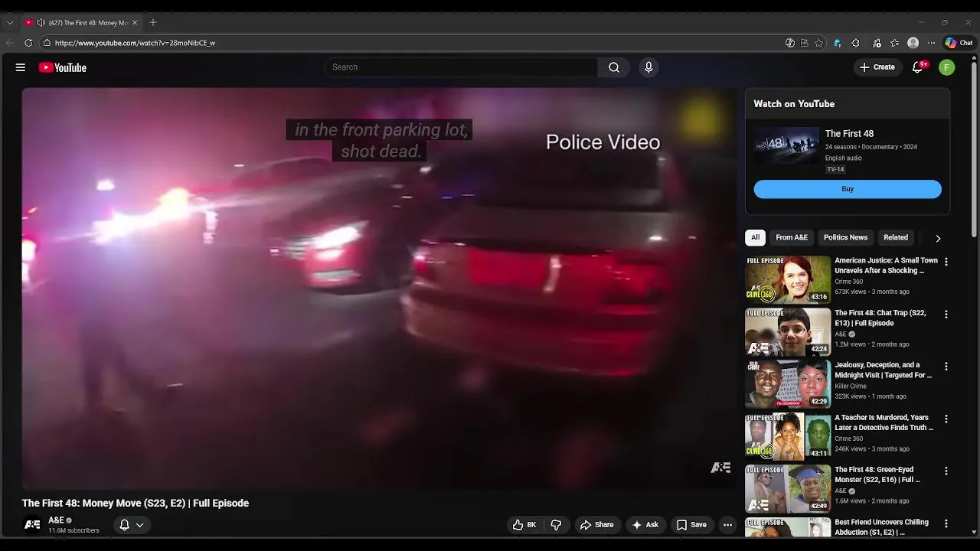Toggle the subscription notification bell

click(124, 525)
